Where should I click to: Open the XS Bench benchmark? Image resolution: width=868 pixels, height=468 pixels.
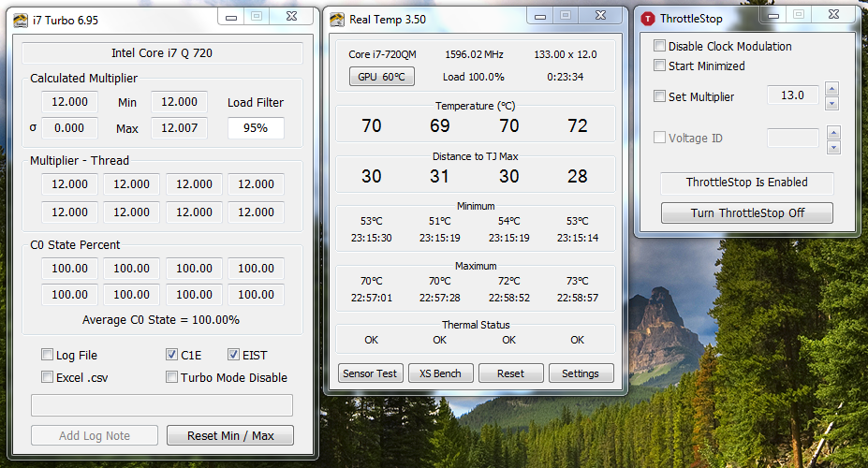(440, 373)
